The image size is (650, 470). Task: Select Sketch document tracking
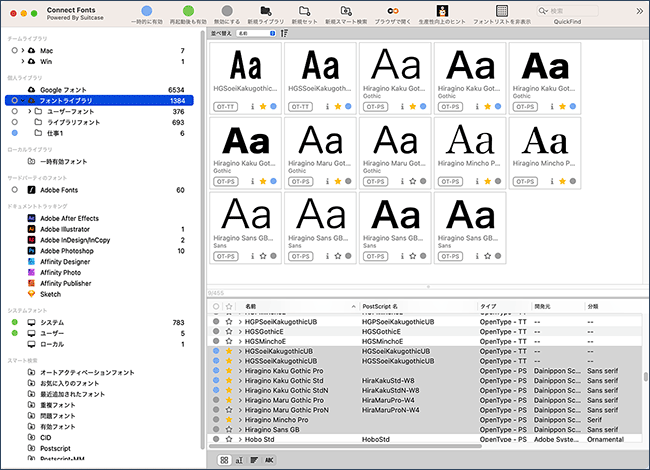coord(51,294)
